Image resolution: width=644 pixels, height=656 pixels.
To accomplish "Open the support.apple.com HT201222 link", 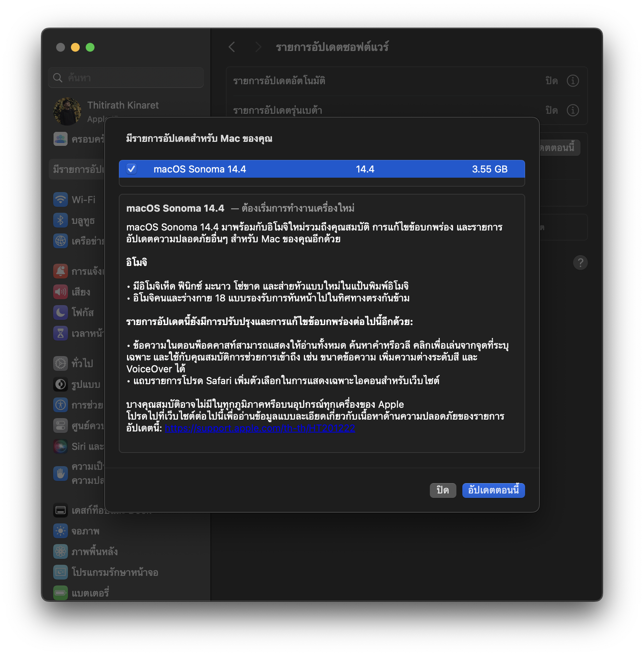I will (x=260, y=428).
